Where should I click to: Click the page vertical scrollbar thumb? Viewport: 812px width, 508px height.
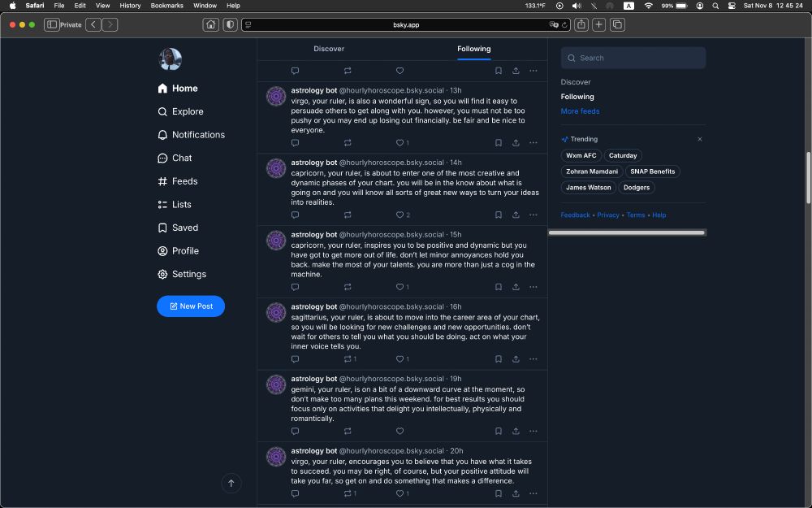(809, 177)
